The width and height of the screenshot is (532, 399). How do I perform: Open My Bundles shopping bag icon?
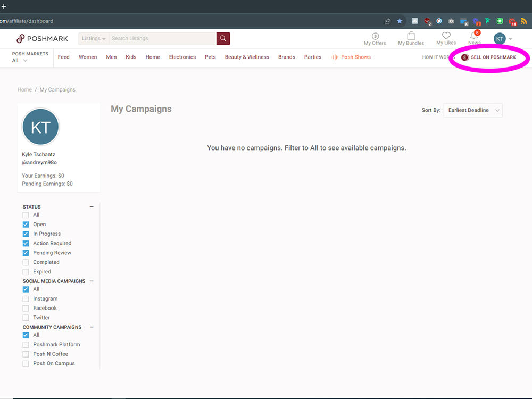tap(411, 39)
